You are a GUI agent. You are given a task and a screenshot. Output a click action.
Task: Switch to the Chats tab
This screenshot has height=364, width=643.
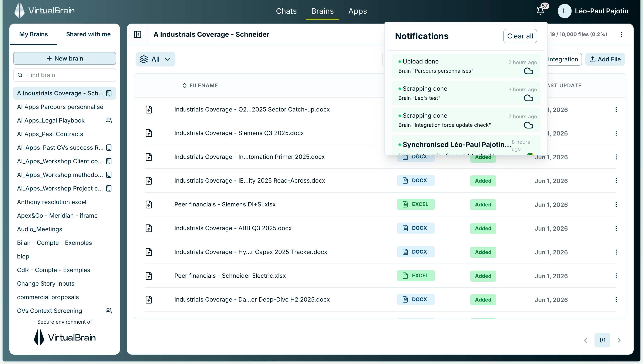tap(286, 11)
